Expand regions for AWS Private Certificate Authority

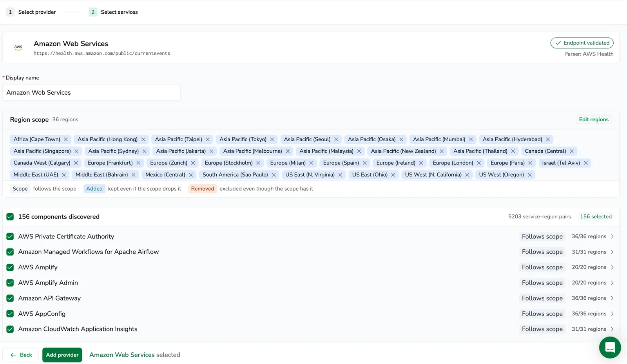click(612, 236)
